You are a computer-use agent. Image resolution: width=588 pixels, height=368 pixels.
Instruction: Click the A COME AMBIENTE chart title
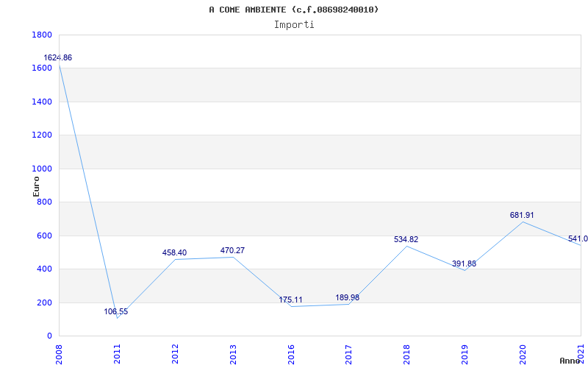[x=294, y=10]
